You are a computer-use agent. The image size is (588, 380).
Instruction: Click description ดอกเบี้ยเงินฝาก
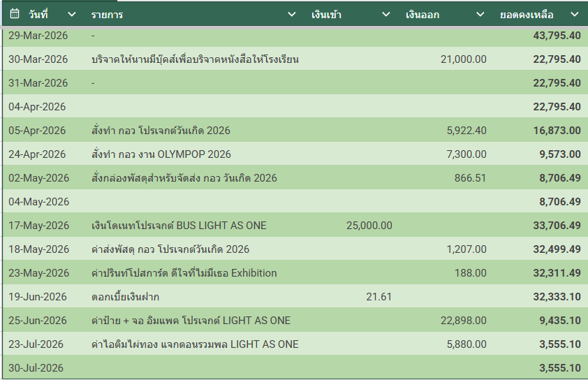125,297
